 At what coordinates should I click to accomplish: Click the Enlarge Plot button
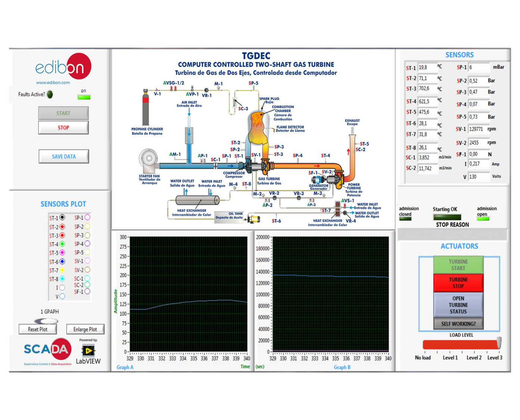click(85, 329)
